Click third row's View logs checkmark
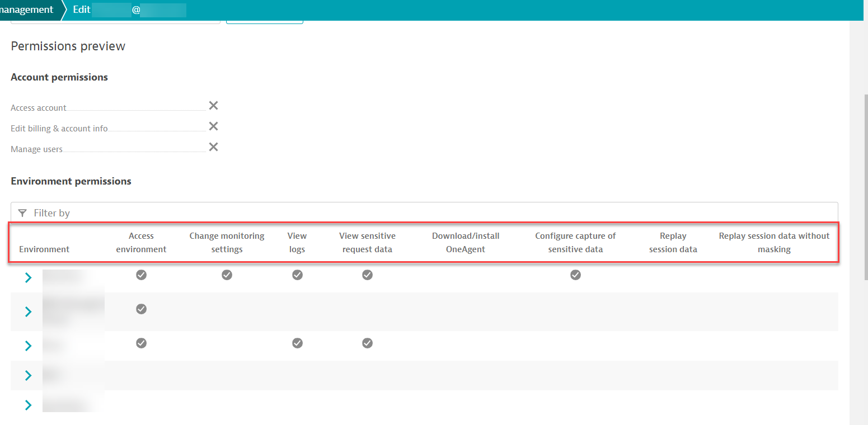Screen dimensions: 868x425 tap(297, 343)
